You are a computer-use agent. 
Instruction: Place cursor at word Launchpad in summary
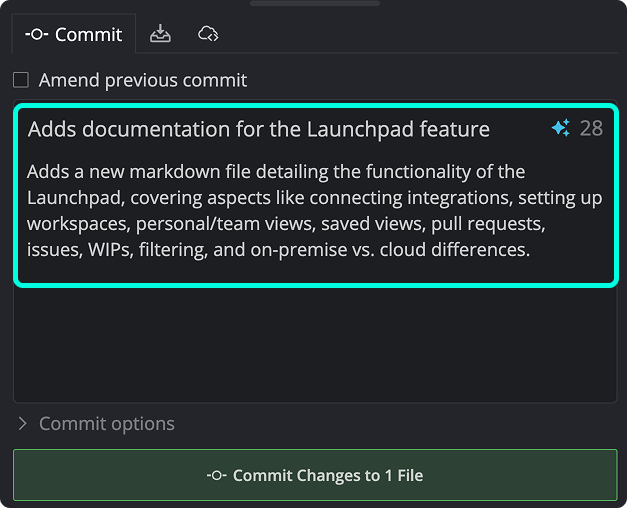[x=360, y=129]
